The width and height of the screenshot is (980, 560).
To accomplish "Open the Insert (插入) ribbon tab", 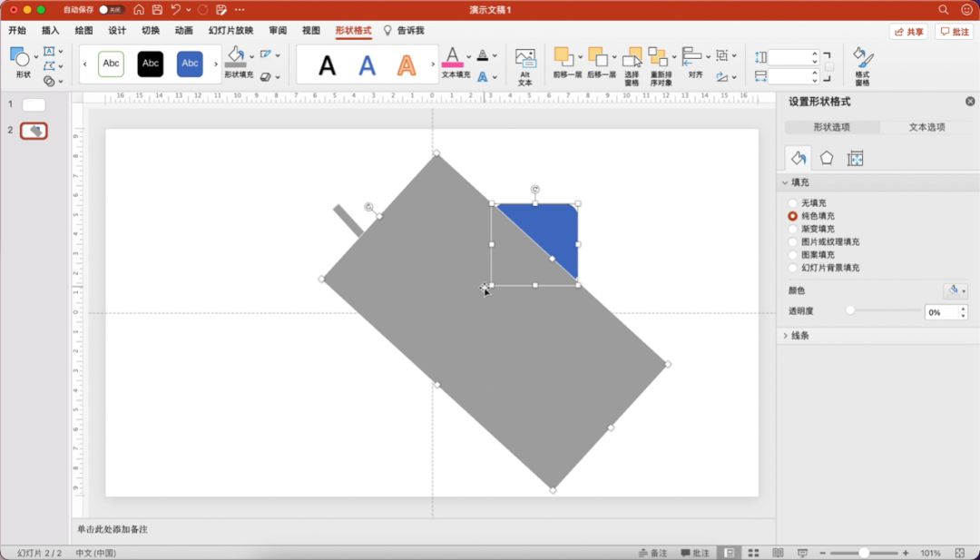I will [50, 31].
